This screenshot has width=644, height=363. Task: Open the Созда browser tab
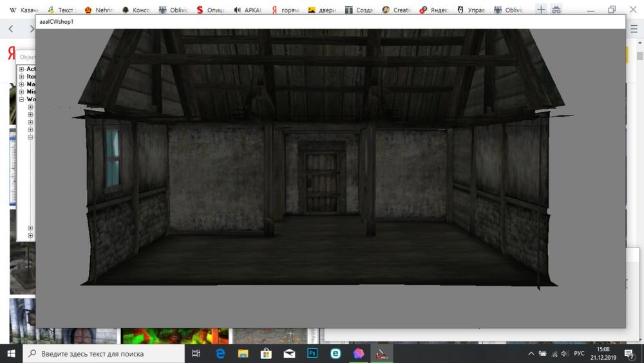(359, 10)
